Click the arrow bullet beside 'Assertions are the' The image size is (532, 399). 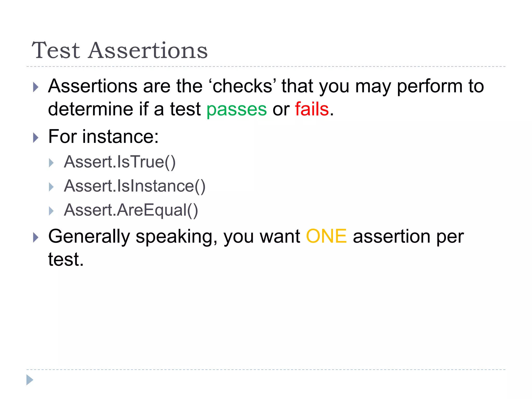[x=36, y=88]
